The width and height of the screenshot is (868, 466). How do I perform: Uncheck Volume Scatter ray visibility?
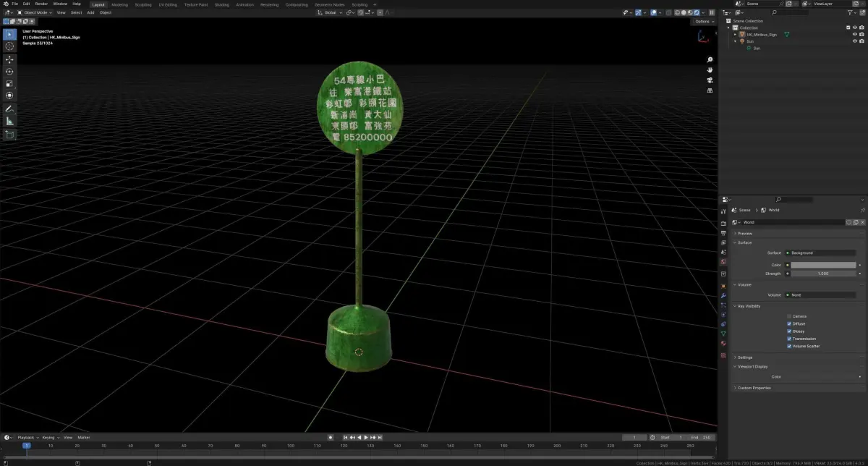pos(789,346)
